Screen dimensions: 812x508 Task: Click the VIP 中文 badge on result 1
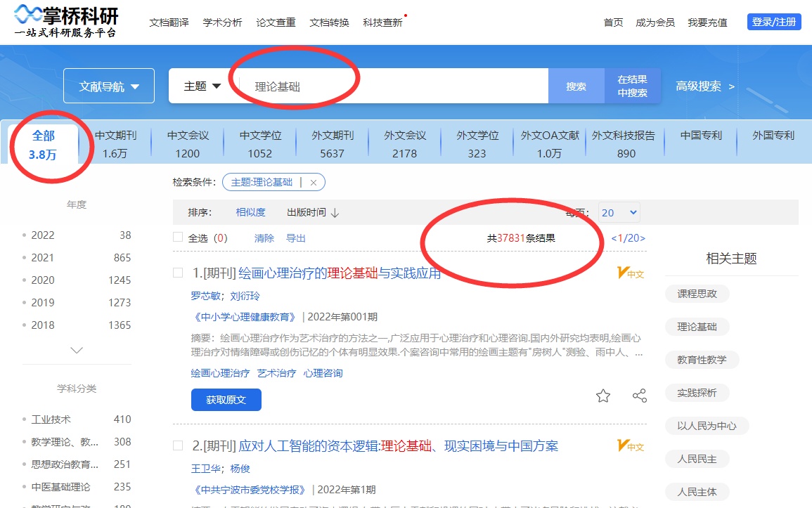630,273
